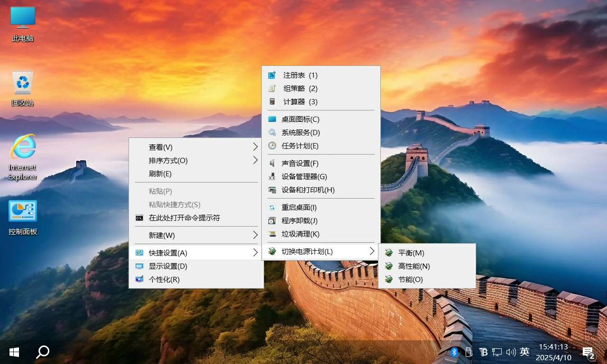The width and height of the screenshot is (607, 364).
Task: Click the Windows Start button
Action: (14, 352)
